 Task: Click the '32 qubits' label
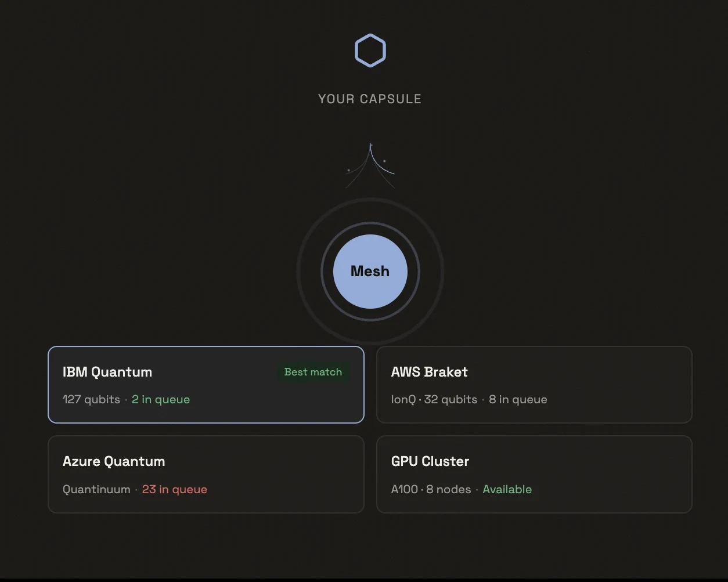pyautogui.click(x=451, y=399)
